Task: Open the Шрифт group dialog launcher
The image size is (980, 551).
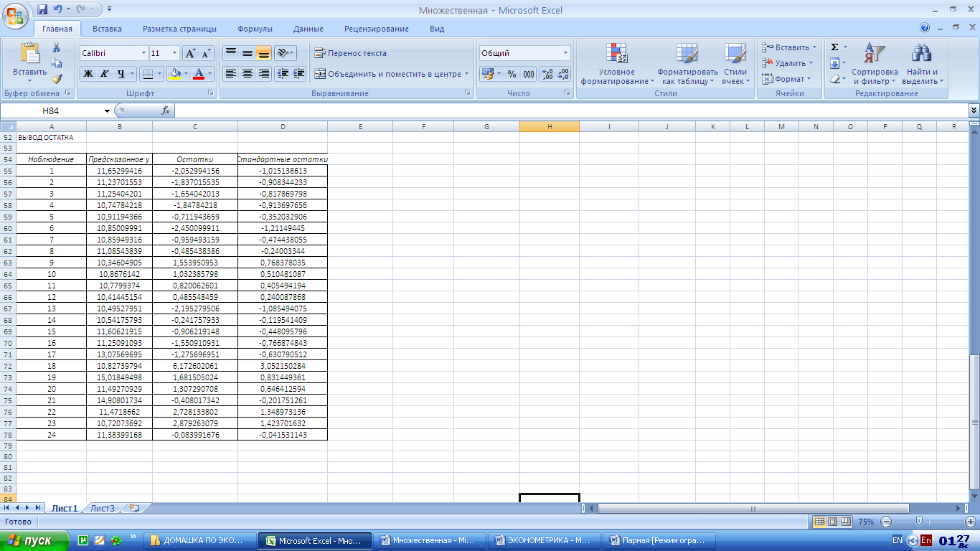Action: (211, 93)
